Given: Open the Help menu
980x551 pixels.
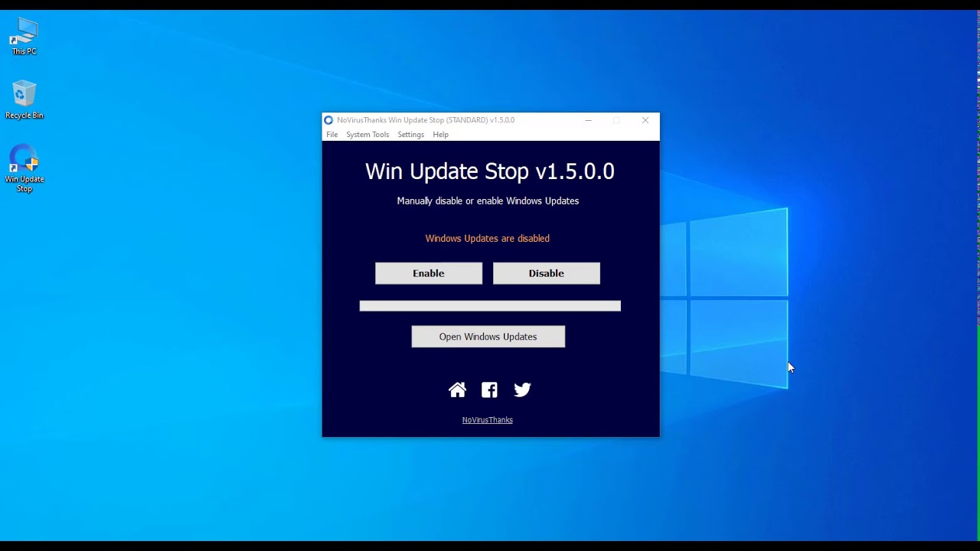Looking at the screenshot, I should [441, 135].
